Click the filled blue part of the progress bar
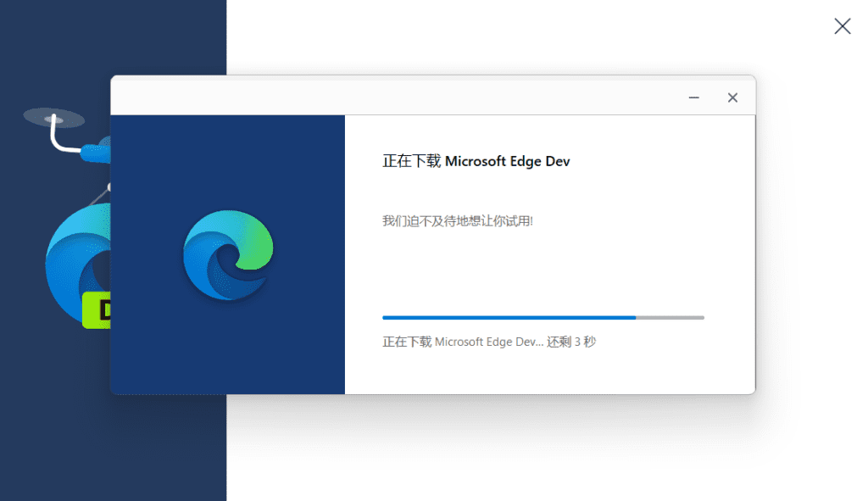 click(x=509, y=318)
